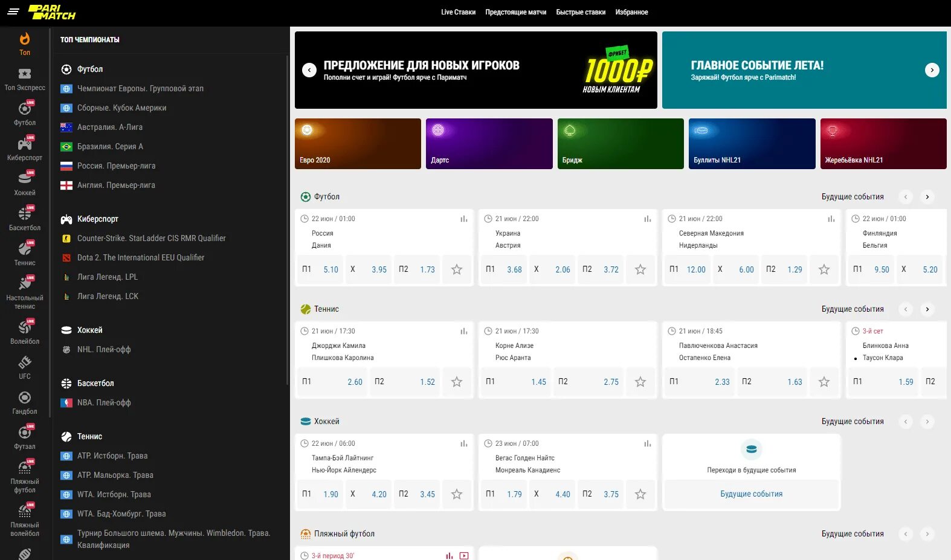Select the Топ flame icon in sidebar

tap(25, 39)
